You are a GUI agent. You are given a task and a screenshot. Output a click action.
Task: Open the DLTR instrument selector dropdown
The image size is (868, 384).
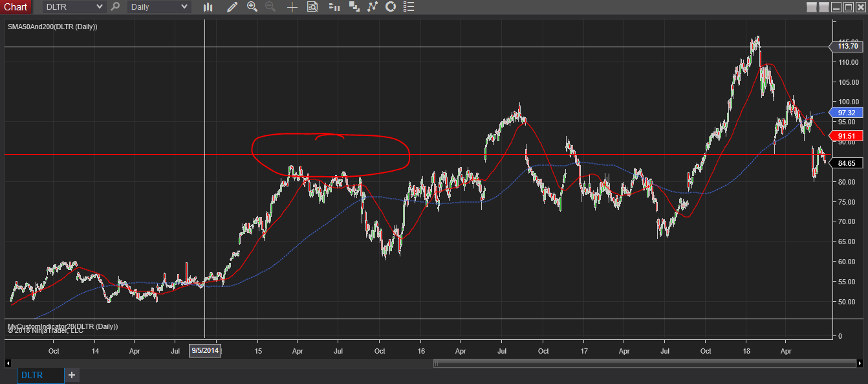74,6
